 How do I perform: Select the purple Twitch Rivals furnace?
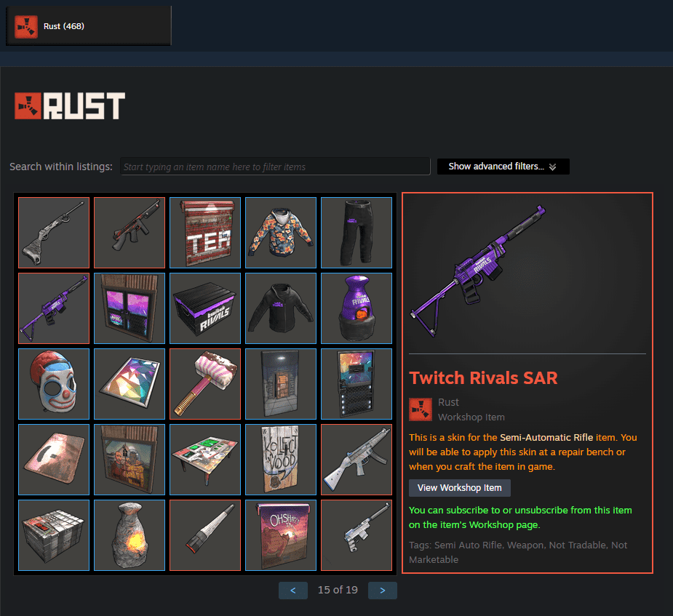pos(357,308)
